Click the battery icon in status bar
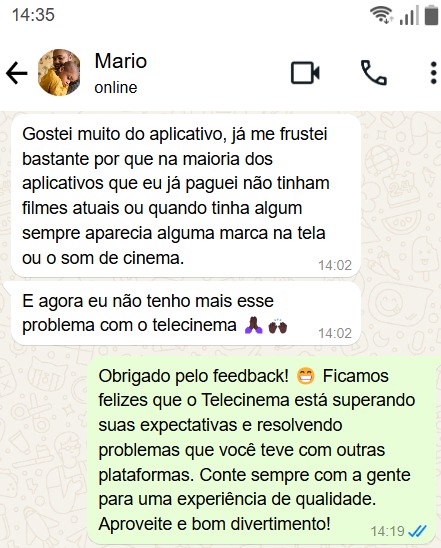441x548 pixels. pos(432,16)
